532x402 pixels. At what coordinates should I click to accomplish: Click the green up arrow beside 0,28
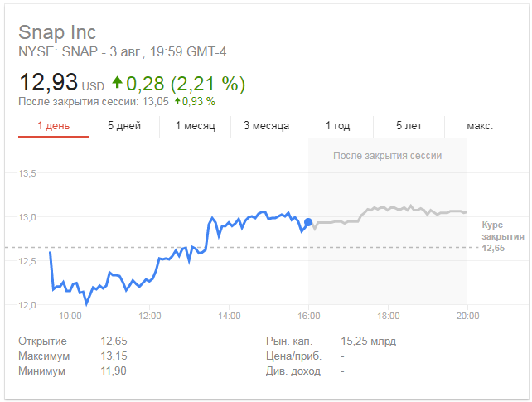117,83
